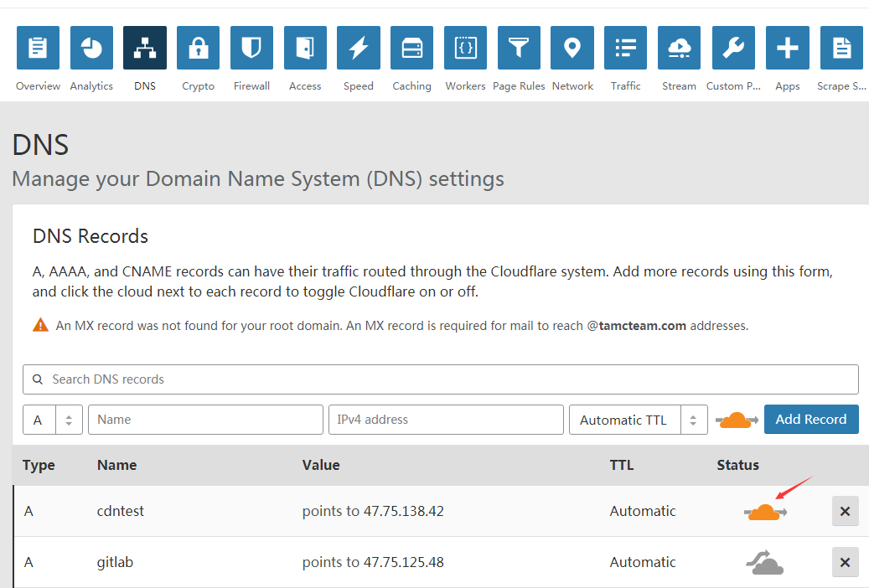
Task: Open the Overview section icon
Action: click(38, 48)
